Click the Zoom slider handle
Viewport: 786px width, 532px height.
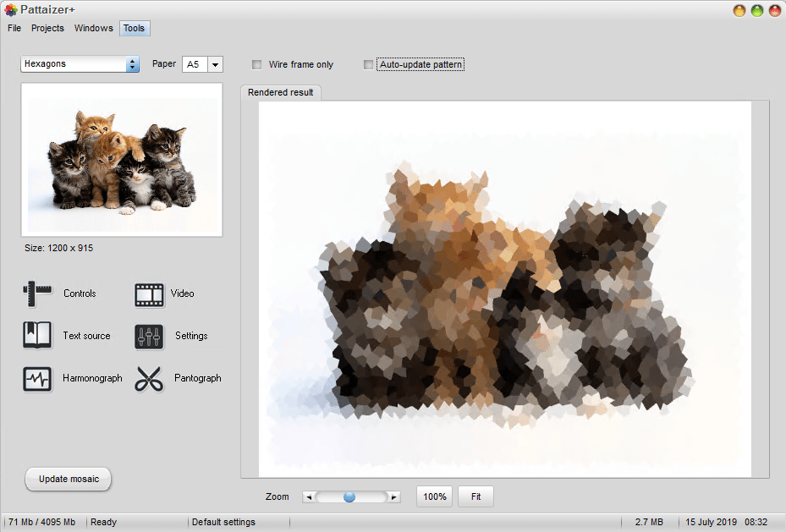tap(349, 497)
